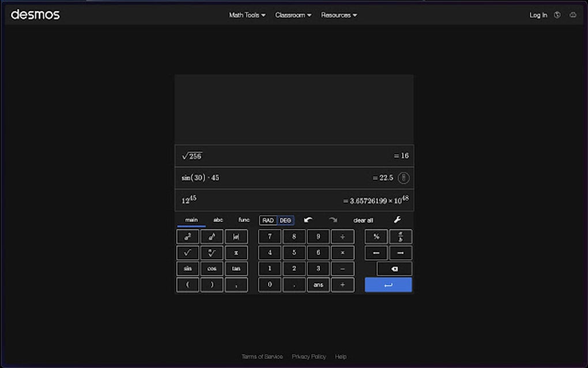Open calculator settings with the wrench icon
588x368 pixels.
click(x=397, y=220)
